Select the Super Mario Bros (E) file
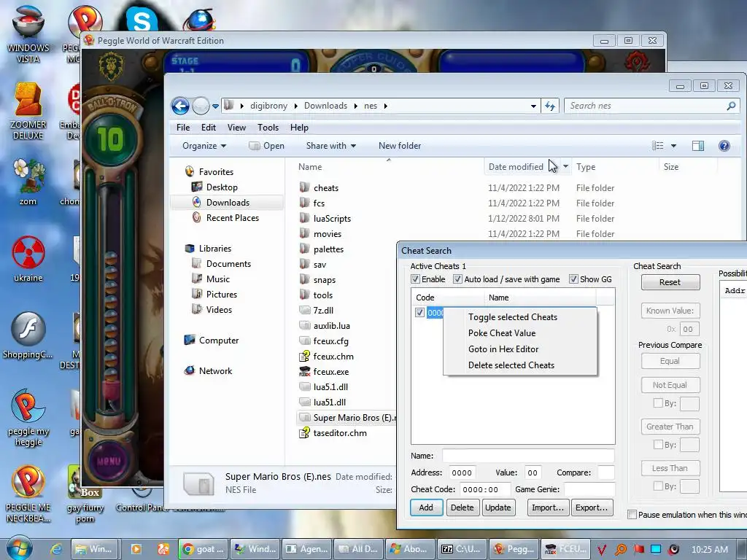This screenshot has height=560, width=747. click(x=347, y=418)
